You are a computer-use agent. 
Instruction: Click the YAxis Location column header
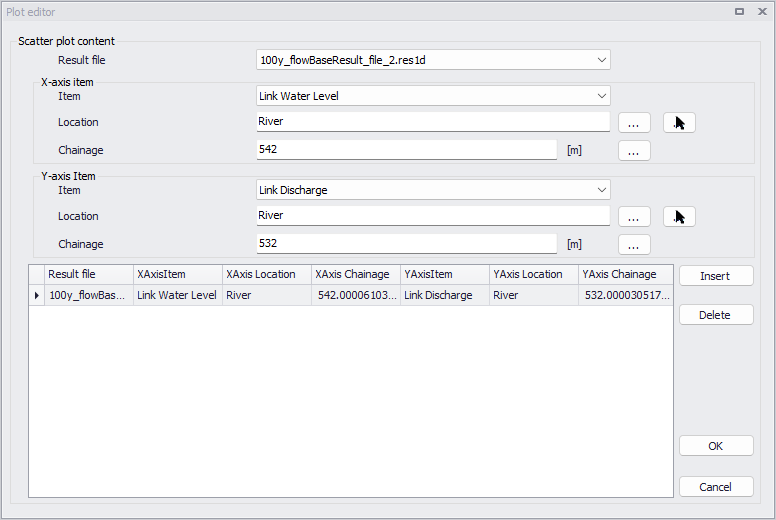pos(534,274)
